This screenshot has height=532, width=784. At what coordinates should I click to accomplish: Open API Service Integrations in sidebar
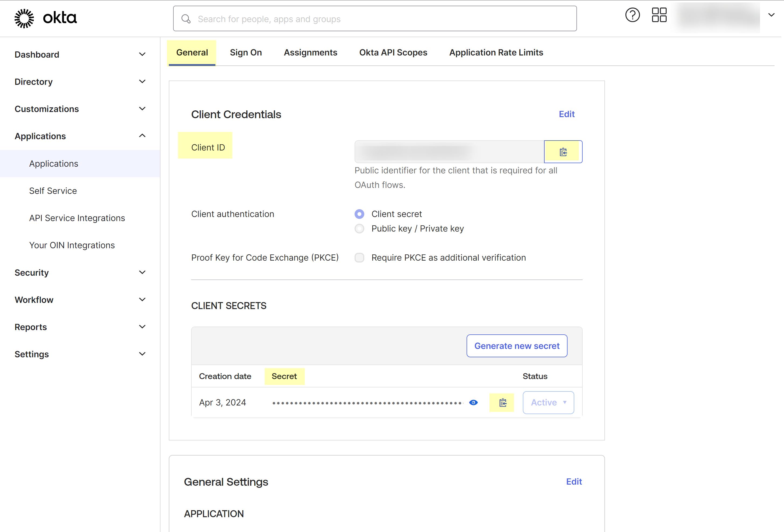(77, 218)
